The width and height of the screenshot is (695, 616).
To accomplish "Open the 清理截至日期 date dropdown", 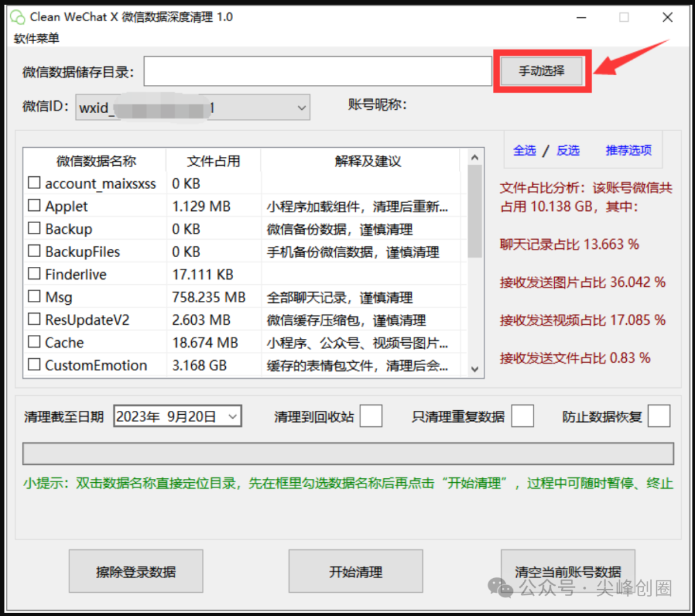I will coord(233,416).
